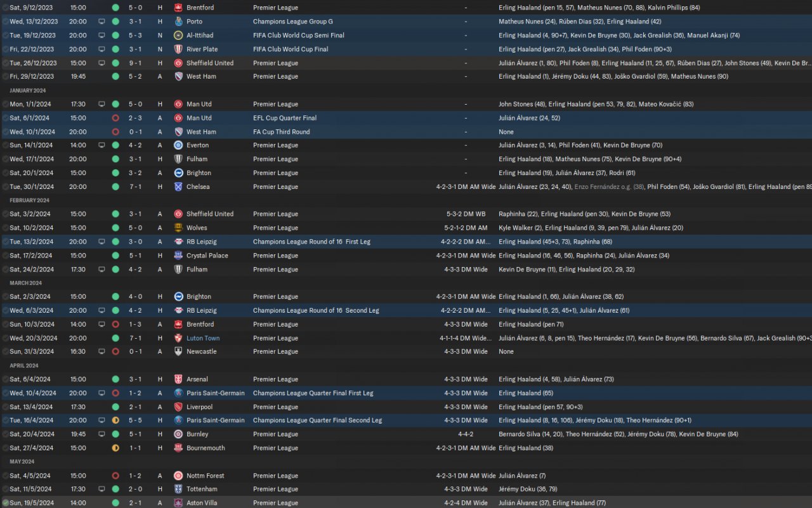Click the Burnley club badge
The width and height of the screenshot is (812, 508).
[178, 434]
